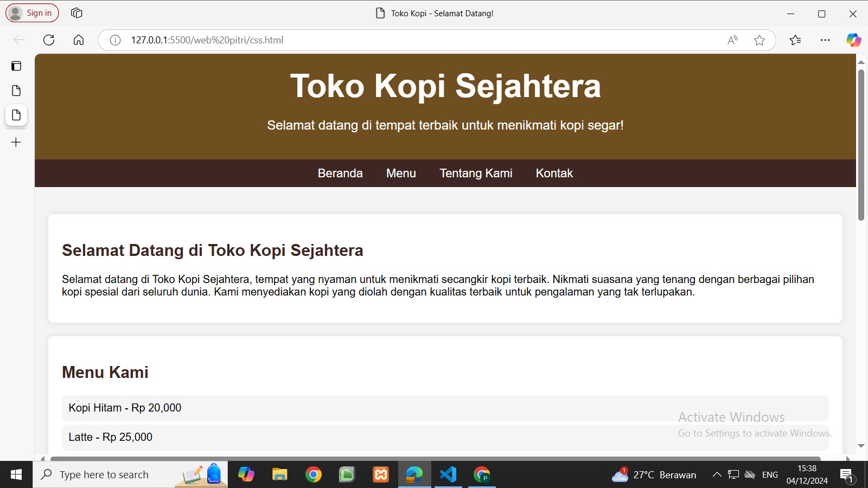This screenshot has width=868, height=488.
Task: Start read aloud for the page
Action: [x=732, y=40]
